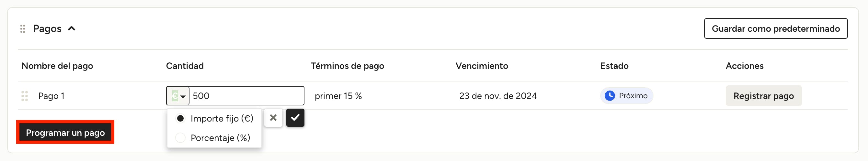Click Programar un pago button
Screen dimensions: 868x161
[65, 133]
